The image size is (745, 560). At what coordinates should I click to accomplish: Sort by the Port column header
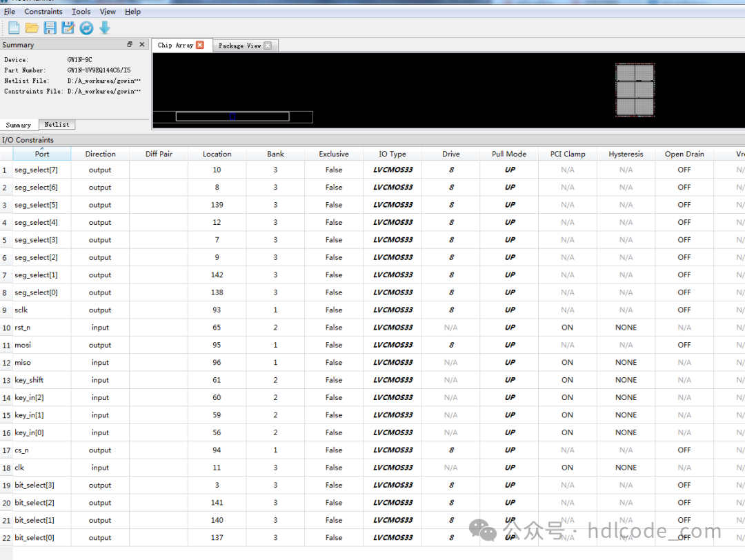[42, 154]
